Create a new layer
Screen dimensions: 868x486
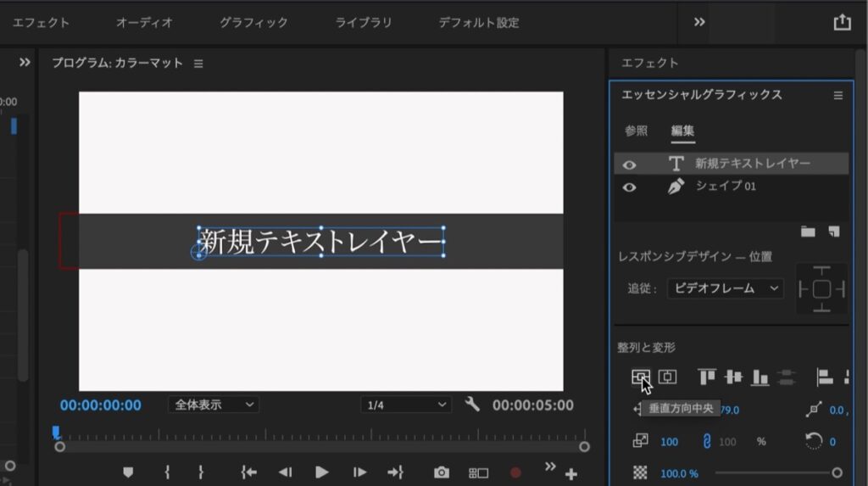(834, 232)
